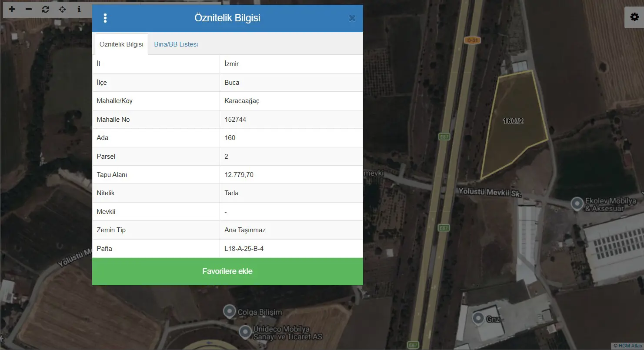Click the İzmir value cell
This screenshot has height=350, width=644.
pos(291,64)
